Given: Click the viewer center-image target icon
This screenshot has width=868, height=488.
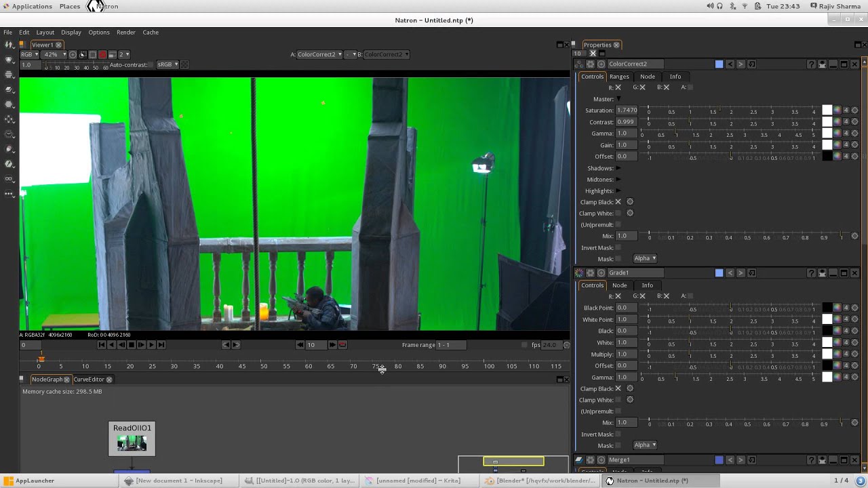Looking at the screenshot, I should pyautogui.click(x=73, y=54).
